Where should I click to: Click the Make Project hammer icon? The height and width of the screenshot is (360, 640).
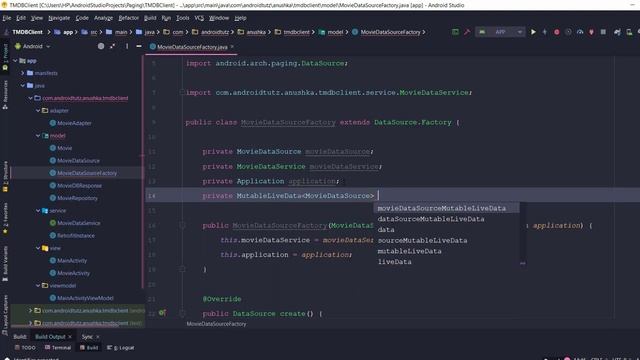467,32
